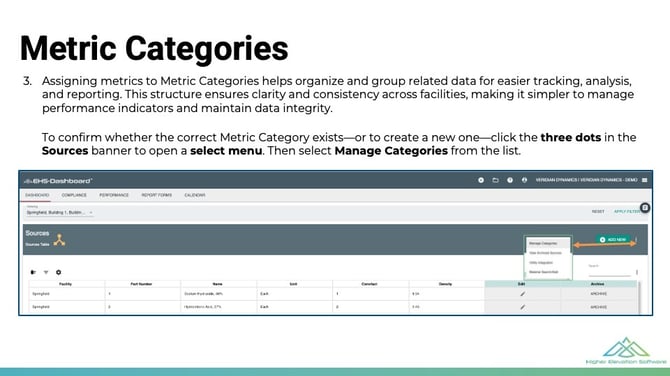The image size is (670, 376).
Task: Open three dots next to Search field
Action: coord(637,272)
